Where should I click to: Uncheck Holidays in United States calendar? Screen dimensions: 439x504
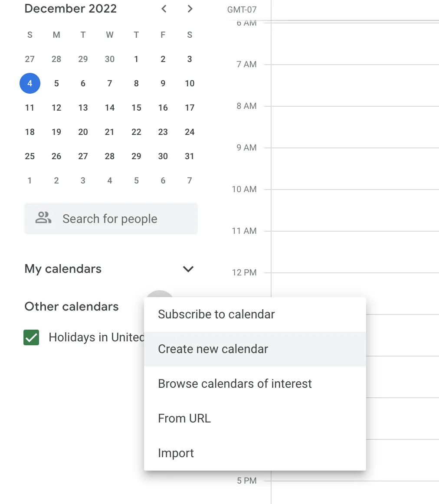pos(31,337)
